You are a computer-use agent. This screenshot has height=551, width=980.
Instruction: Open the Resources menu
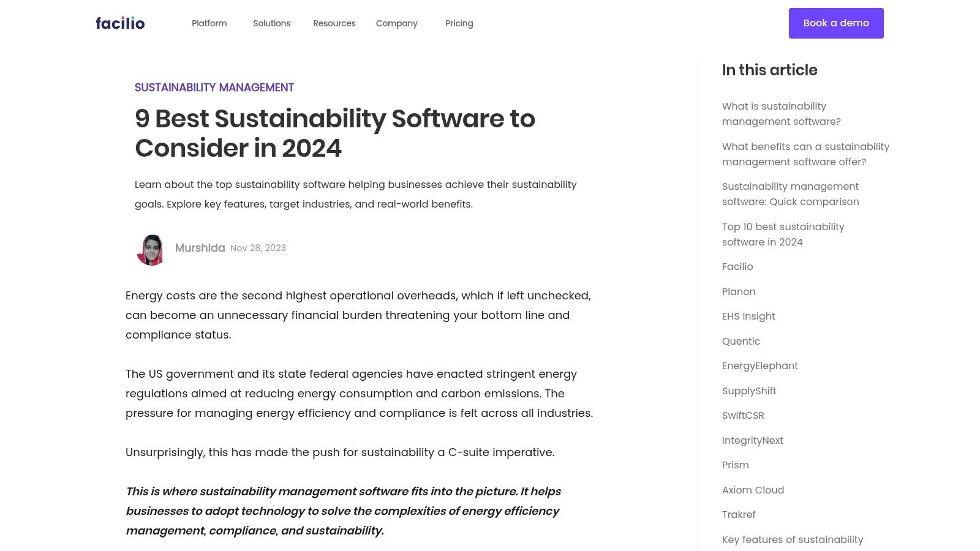[334, 23]
